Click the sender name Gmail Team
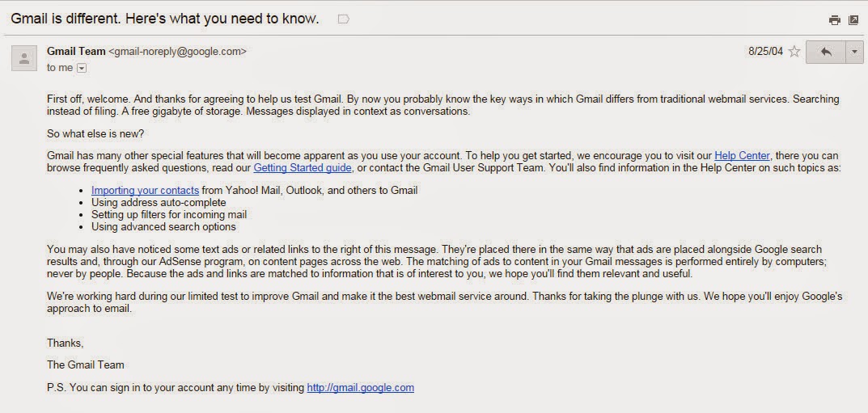 76,51
